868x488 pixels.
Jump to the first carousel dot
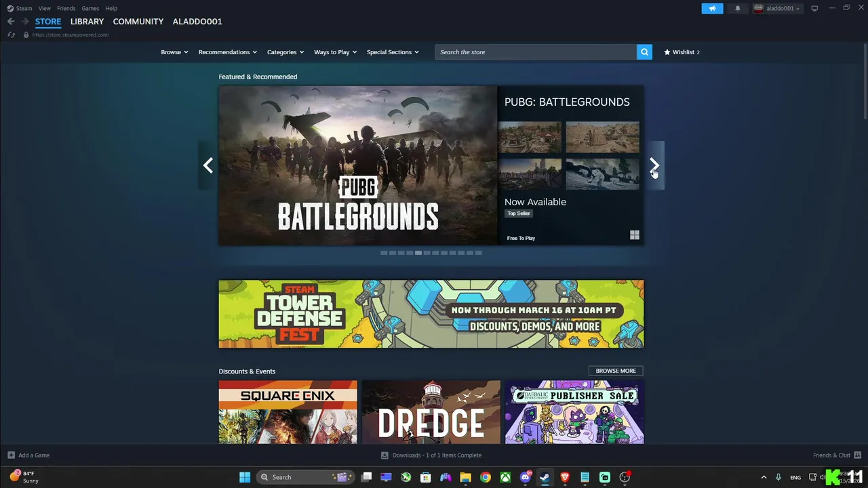384,253
